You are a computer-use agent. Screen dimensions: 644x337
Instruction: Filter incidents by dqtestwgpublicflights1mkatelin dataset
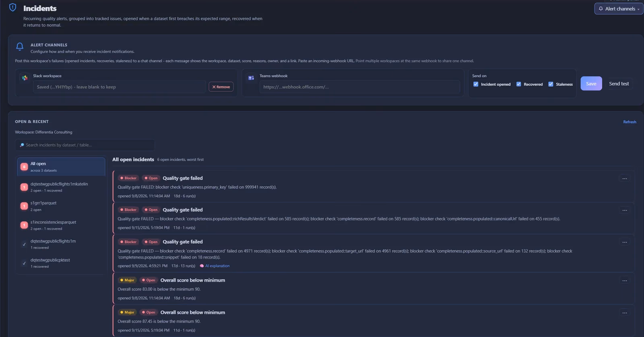61,187
